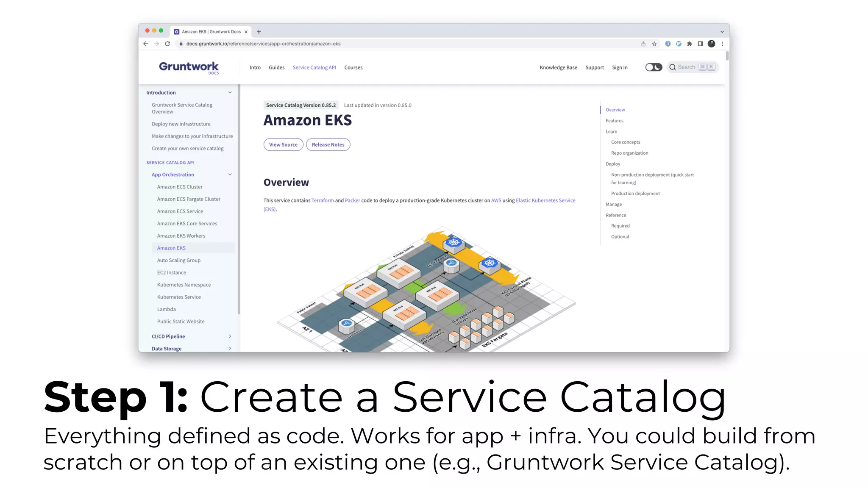Follow the AWS link in overview text

pos(496,200)
